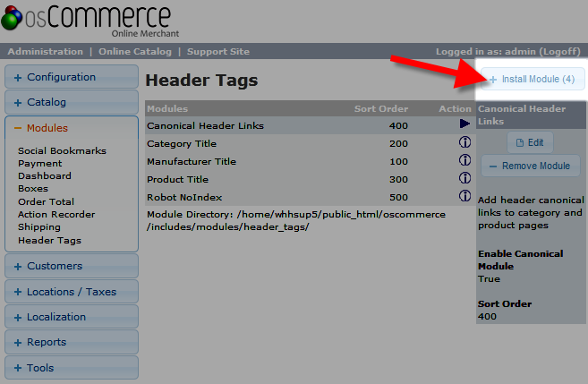Viewport: 588px width, 384px height.
Task: Select Payment under Modules
Action: tap(40, 163)
